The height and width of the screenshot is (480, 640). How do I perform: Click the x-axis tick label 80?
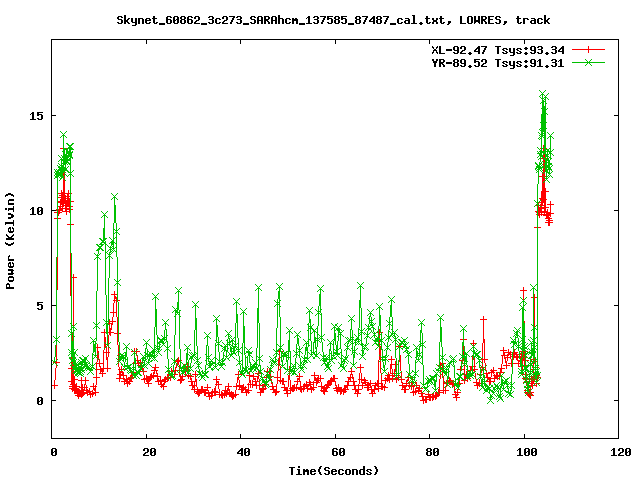pyautogui.click(x=432, y=452)
